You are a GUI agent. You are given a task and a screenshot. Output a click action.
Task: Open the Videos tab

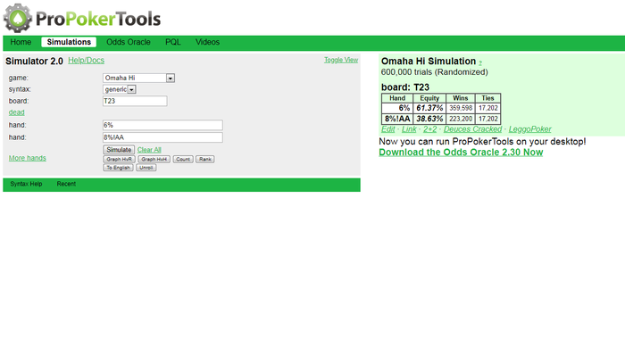(207, 42)
